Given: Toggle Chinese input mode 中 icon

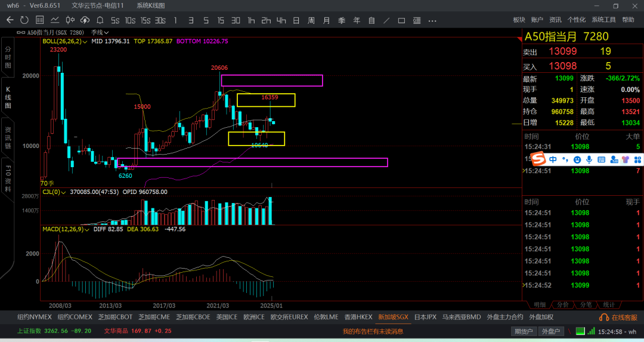Looking at the screenshot, I should [553, 159].
